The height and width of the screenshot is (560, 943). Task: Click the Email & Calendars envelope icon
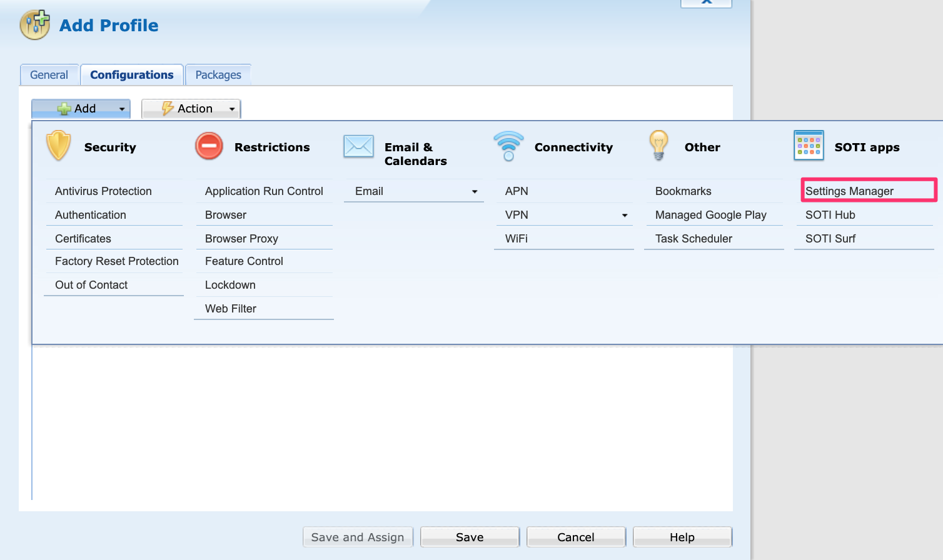point(358,147)
